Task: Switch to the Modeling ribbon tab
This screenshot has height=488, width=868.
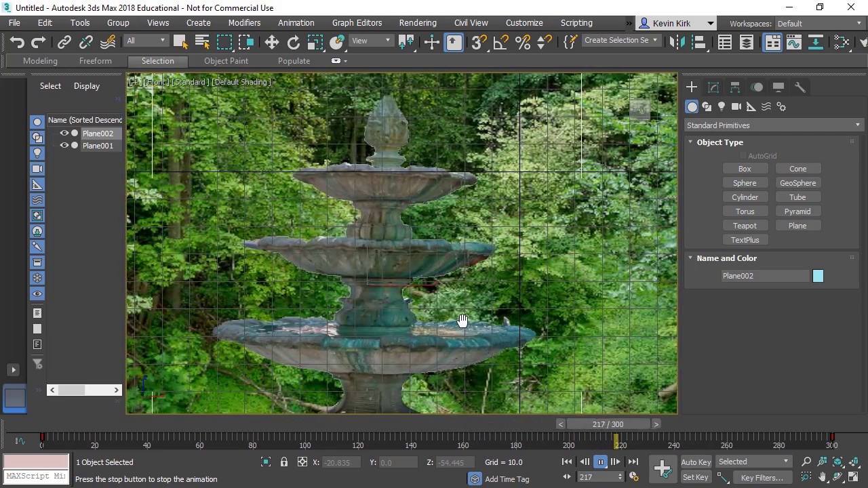Action: pyautogui.click(x=40, y=61)
